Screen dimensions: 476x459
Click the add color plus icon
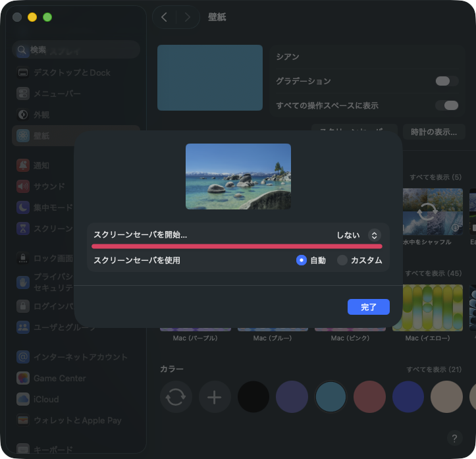coord(215,397)
